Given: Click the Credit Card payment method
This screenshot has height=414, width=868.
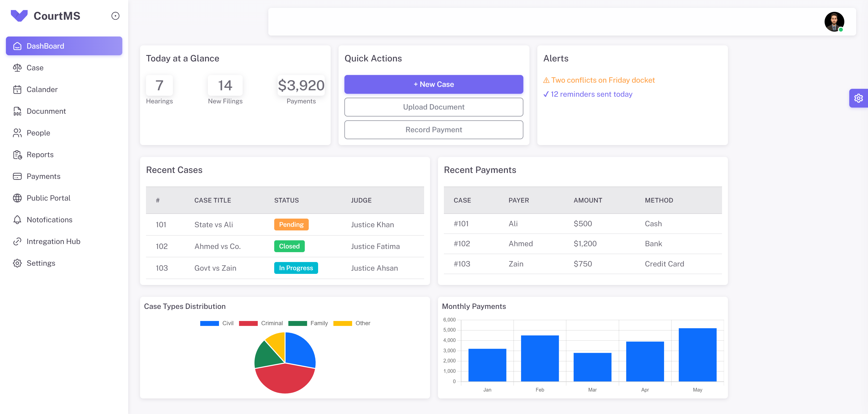Looking at the screenshot, I should click(x=664, y=264).
